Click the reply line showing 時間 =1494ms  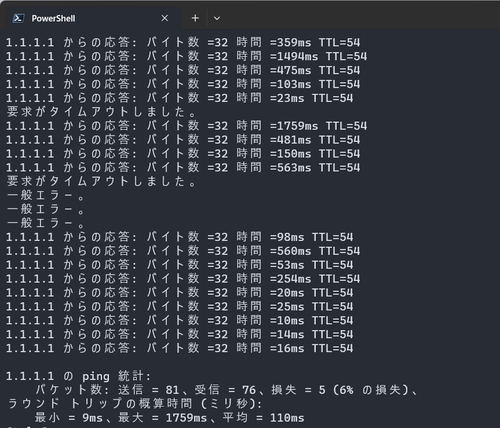(x=186, y=56)
